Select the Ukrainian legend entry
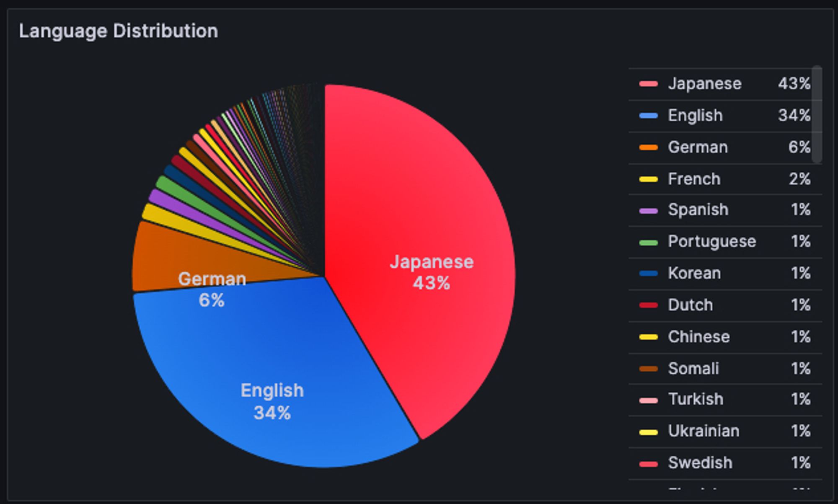 click(x=703, y=431)
